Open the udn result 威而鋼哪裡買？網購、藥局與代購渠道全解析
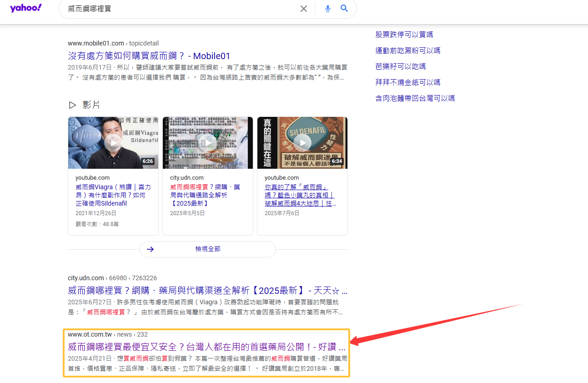 (x=207, y=291)
